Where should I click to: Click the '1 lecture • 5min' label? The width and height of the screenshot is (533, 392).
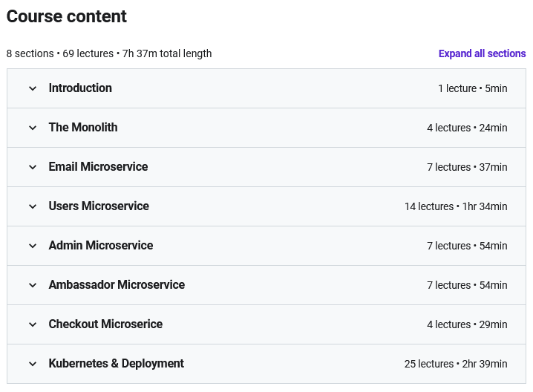point(472,88)
